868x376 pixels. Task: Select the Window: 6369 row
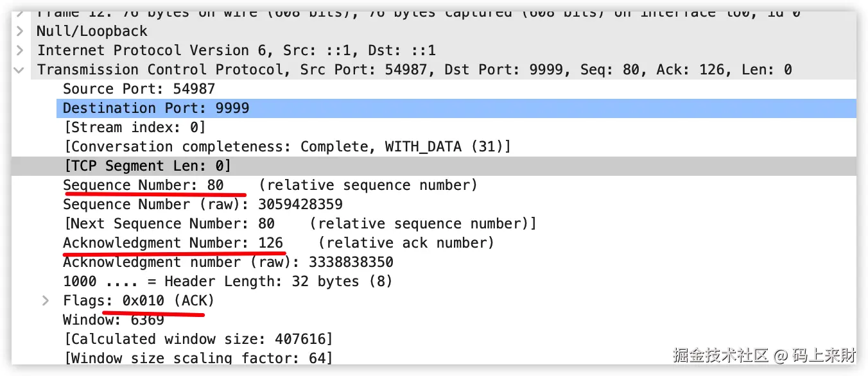(x=113, y=320)
